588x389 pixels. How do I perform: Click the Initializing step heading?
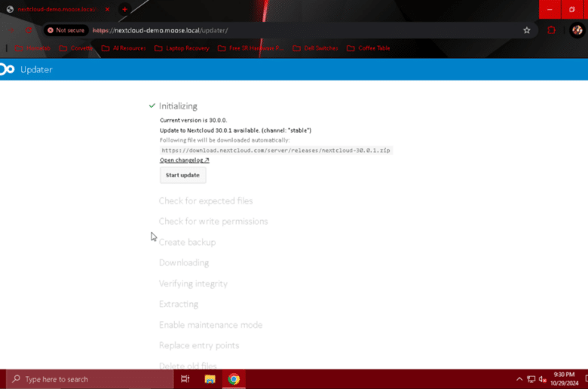pos(178,106)
